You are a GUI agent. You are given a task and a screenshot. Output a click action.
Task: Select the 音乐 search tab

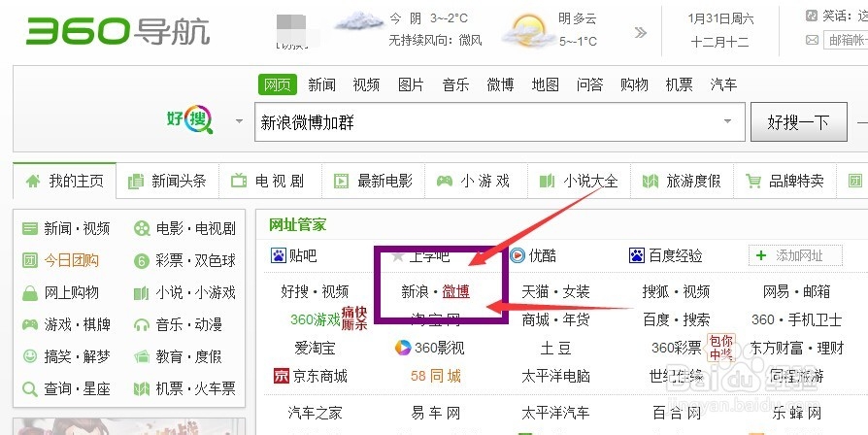coord(456,84)
